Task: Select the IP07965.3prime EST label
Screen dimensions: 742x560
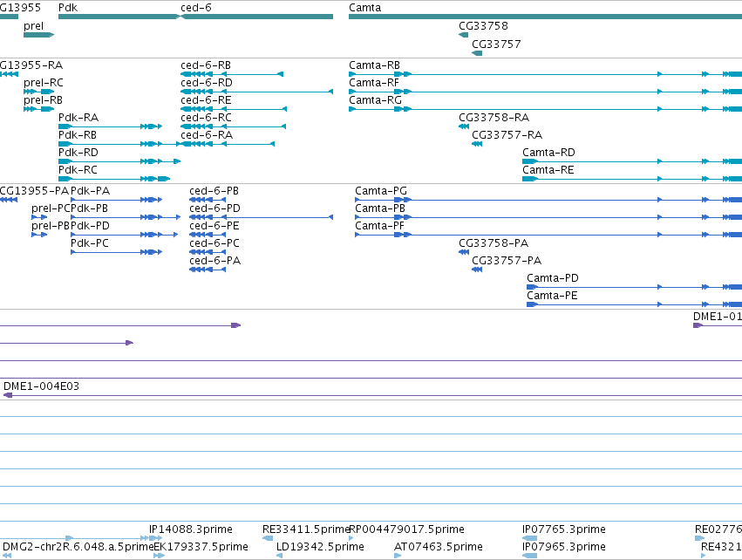Action: [564, 547]
